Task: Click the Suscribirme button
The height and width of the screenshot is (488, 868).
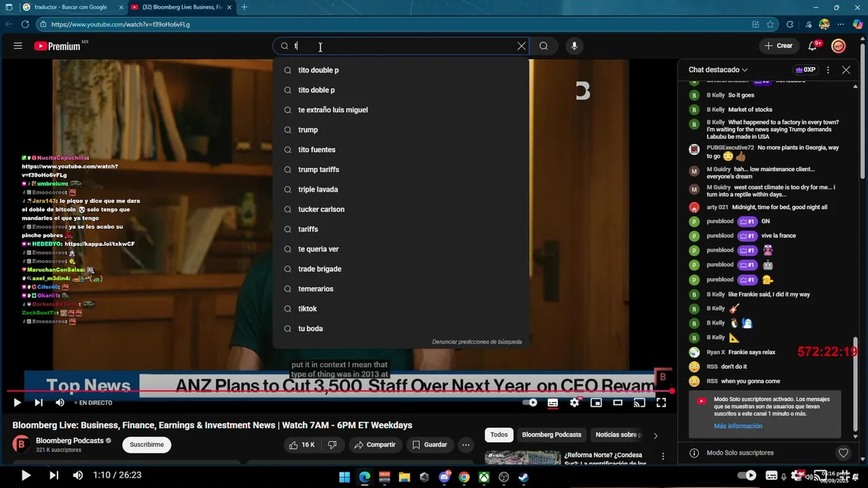Action: (147, 445)
